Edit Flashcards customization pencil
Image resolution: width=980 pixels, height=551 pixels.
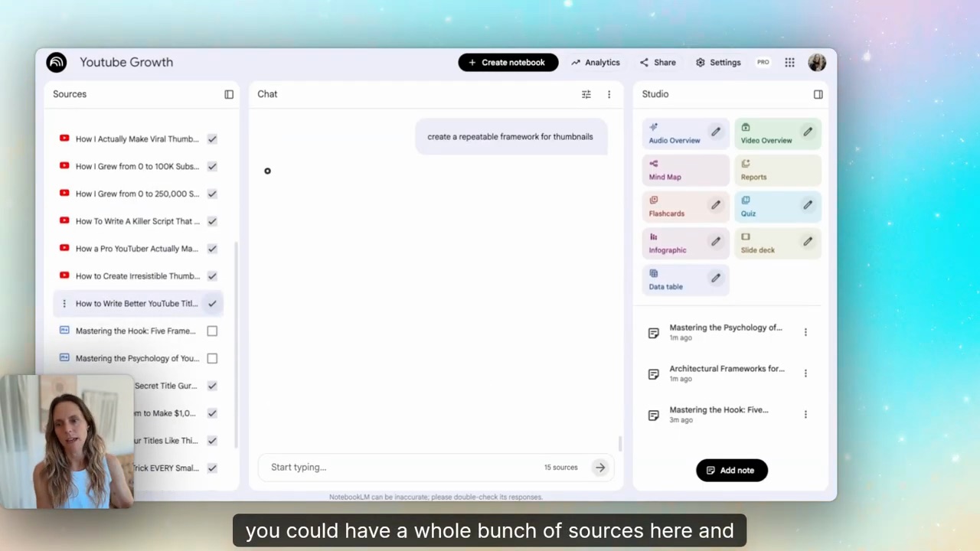pyautogui.click(x=716, y=205)
